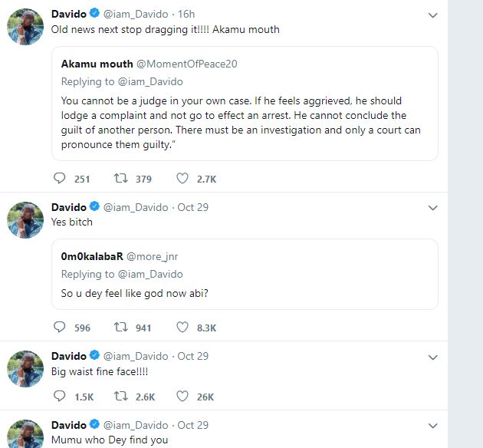Open Davido's avatar on the first tweet

click(x=25, y=28)
